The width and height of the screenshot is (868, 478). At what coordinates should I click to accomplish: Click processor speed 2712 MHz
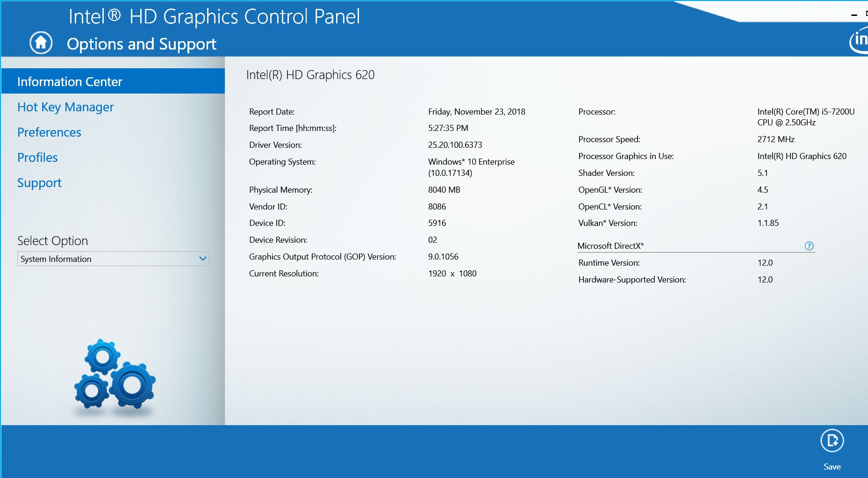[x=776, y=139]
